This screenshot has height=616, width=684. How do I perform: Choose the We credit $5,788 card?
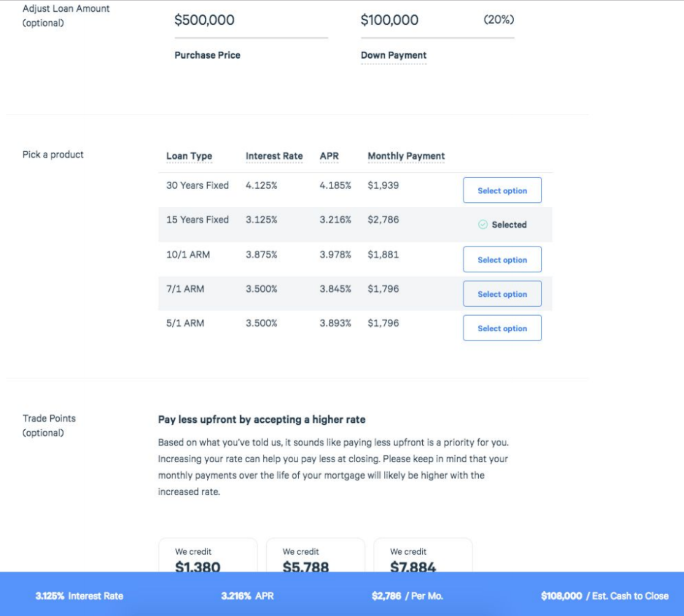(x=315, y=557)
